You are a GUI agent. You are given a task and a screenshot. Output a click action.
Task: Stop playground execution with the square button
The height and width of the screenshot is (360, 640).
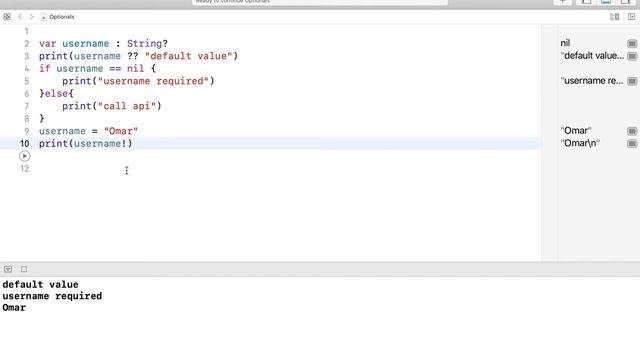click(x=24, y=269)
